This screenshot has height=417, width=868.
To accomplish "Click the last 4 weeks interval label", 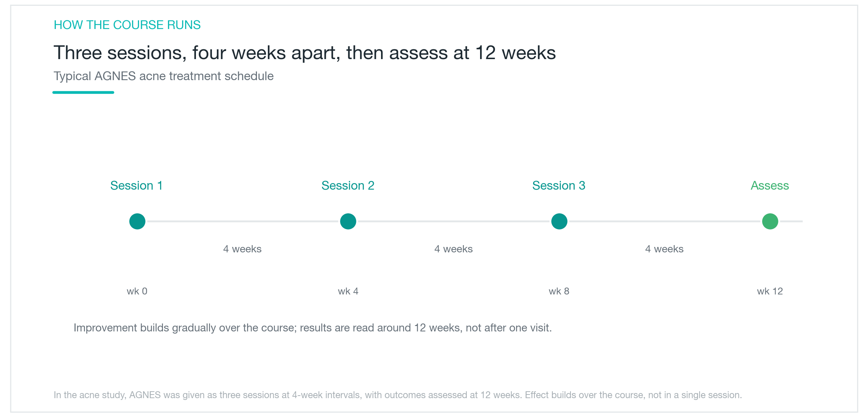I will (x=664, y=249).
